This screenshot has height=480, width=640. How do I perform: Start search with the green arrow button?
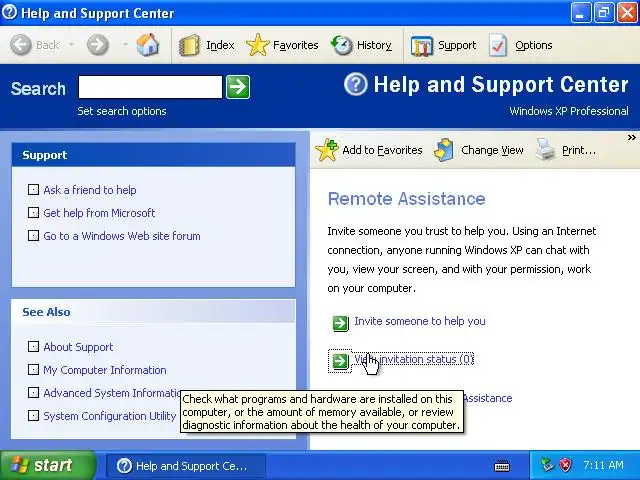[x=238, y=87]
